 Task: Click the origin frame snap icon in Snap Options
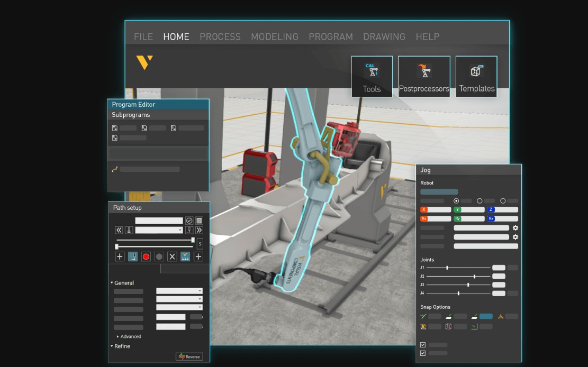[x=423, y=326]
